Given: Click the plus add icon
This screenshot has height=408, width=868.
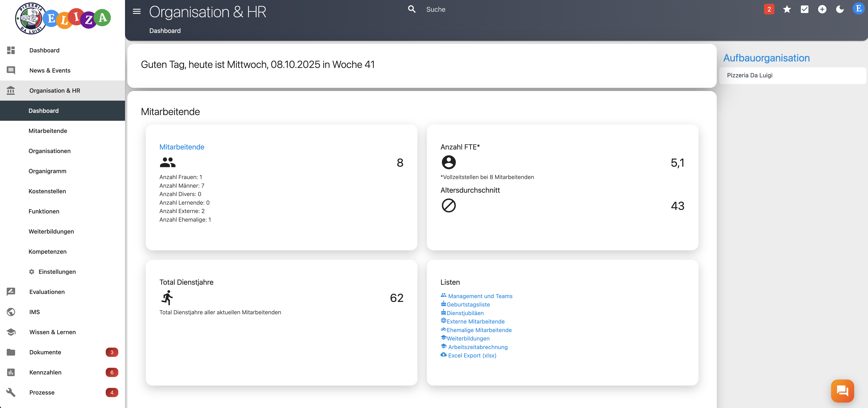Looking at the screenshot, I should point(822,9).
